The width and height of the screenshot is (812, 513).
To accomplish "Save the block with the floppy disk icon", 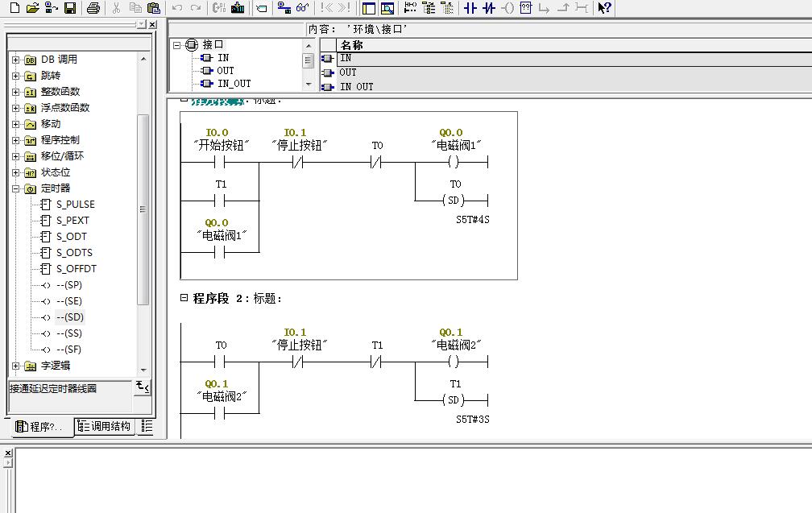I will 70,8.
